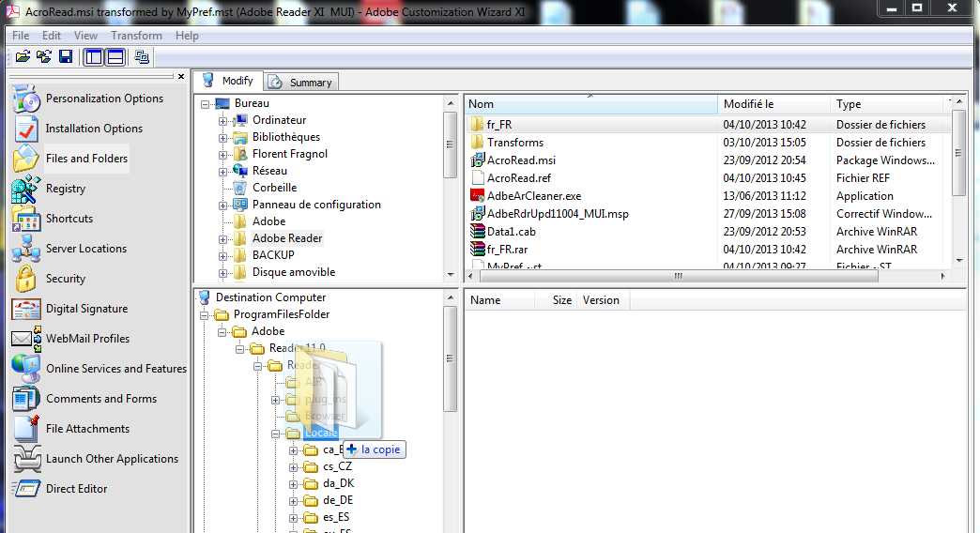The image size is (980, 533).
Task: Select the Data1.cab archive icon
Action: (478, 232)
